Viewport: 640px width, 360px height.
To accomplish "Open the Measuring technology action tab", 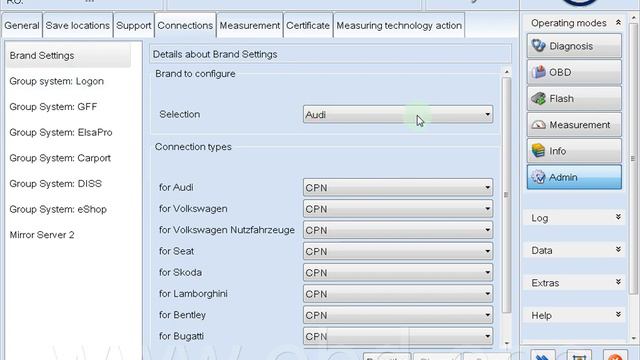I will (399, 25).
